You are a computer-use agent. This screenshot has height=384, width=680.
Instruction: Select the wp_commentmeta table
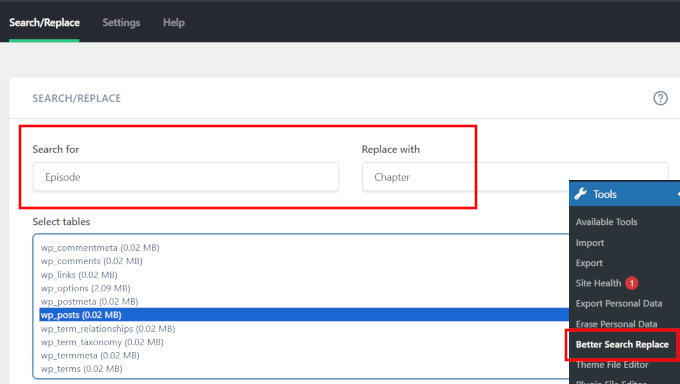pos(100,248)
